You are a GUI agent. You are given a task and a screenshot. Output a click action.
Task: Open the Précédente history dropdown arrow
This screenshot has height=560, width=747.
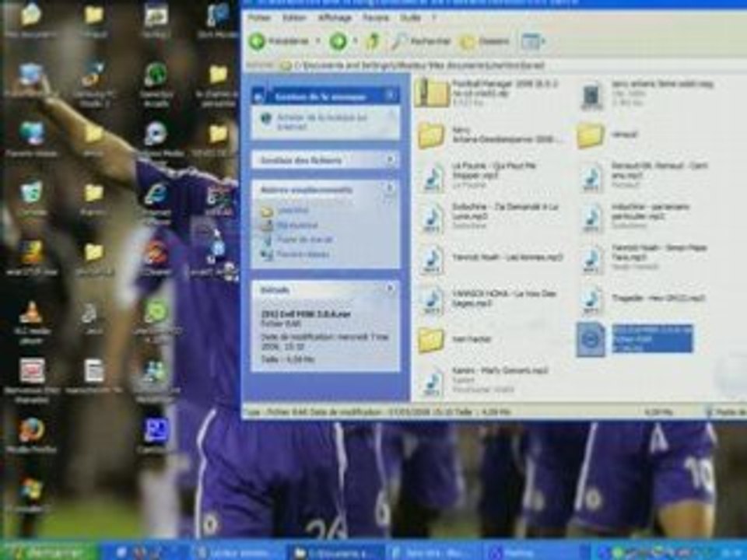(317, 41)
